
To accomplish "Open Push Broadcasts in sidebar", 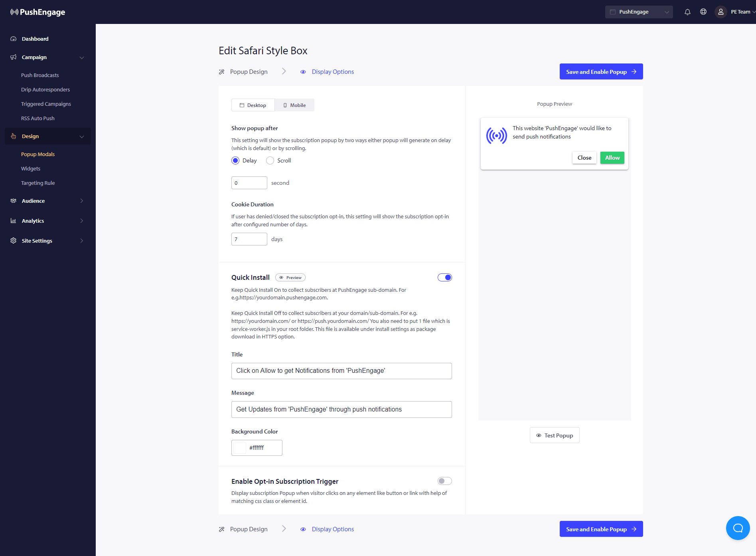I will pos(40,75).
